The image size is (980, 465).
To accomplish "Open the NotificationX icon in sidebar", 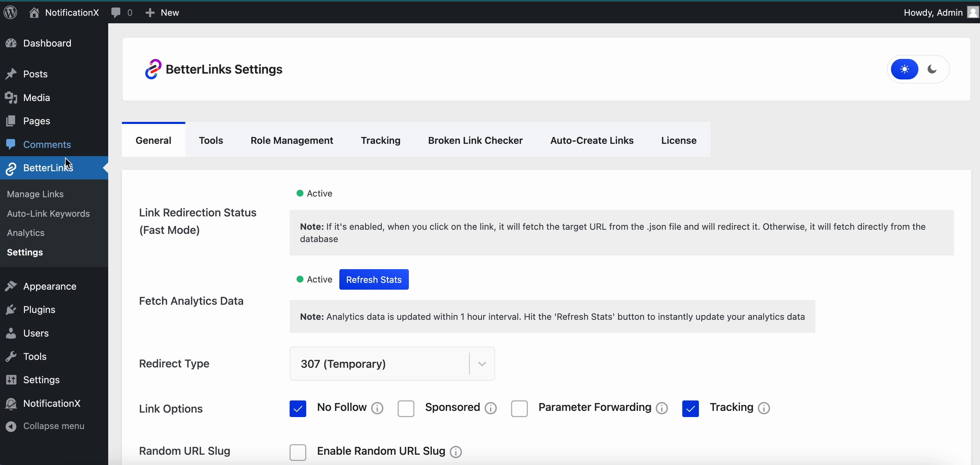I will (x=11, y=403).
